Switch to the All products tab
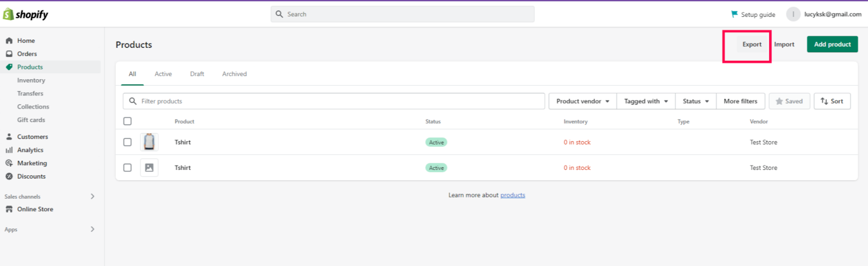This screenshot has width=868, height=266. point(132,74)
